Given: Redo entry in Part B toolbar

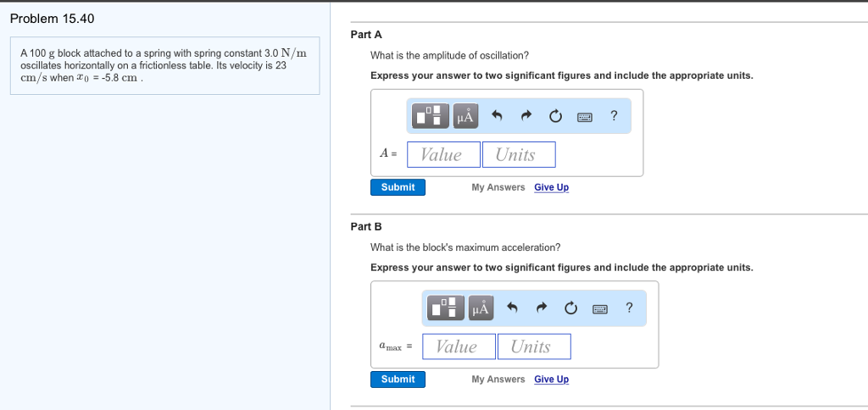Looking at the screenshot, I should [542, 309].
